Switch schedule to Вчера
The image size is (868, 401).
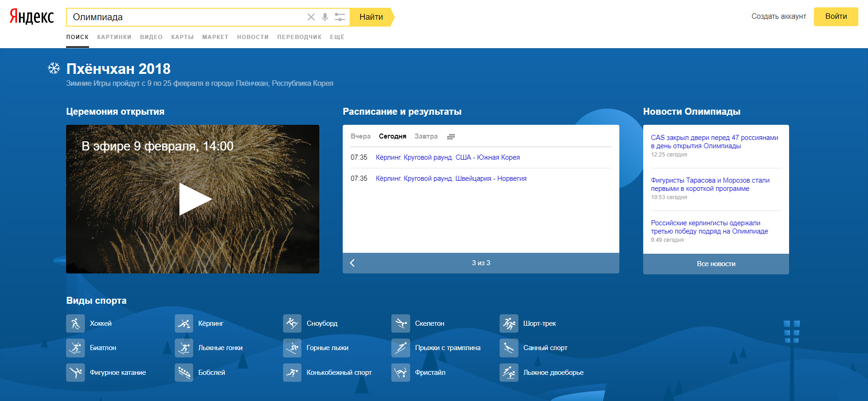(361, 136)
